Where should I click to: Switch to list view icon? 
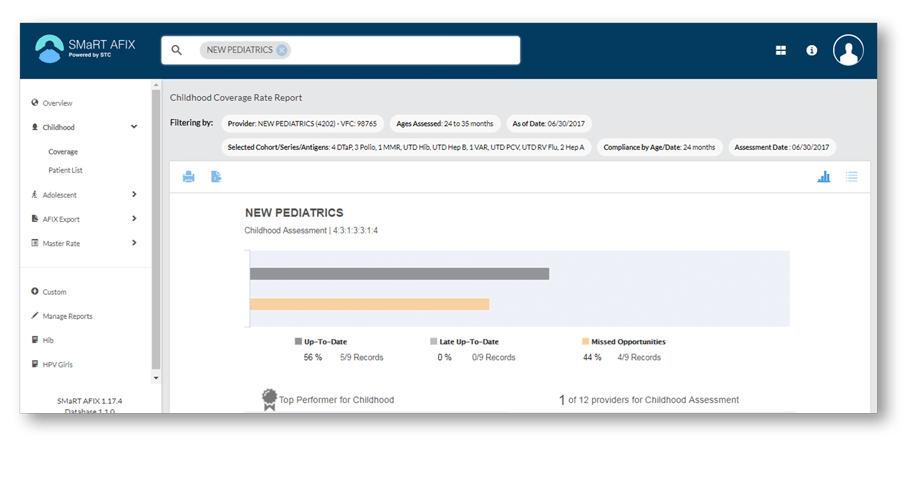pyautogui.click(x=851, y=177)
